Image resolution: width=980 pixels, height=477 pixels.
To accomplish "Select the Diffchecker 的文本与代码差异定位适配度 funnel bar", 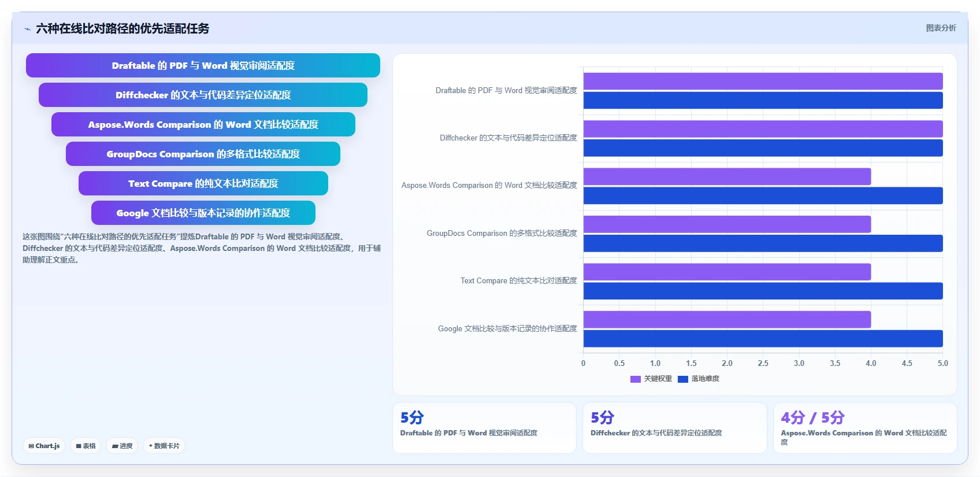I will coord(203,95).
